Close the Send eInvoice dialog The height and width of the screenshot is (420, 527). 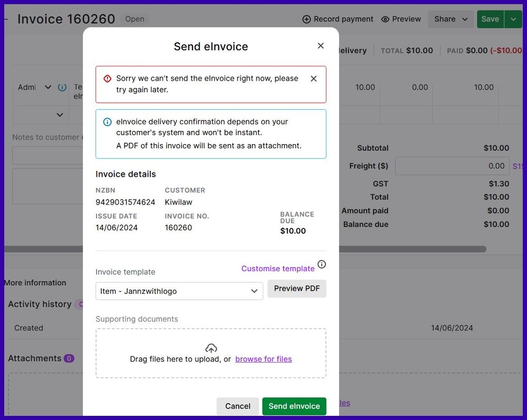(320, 46)
